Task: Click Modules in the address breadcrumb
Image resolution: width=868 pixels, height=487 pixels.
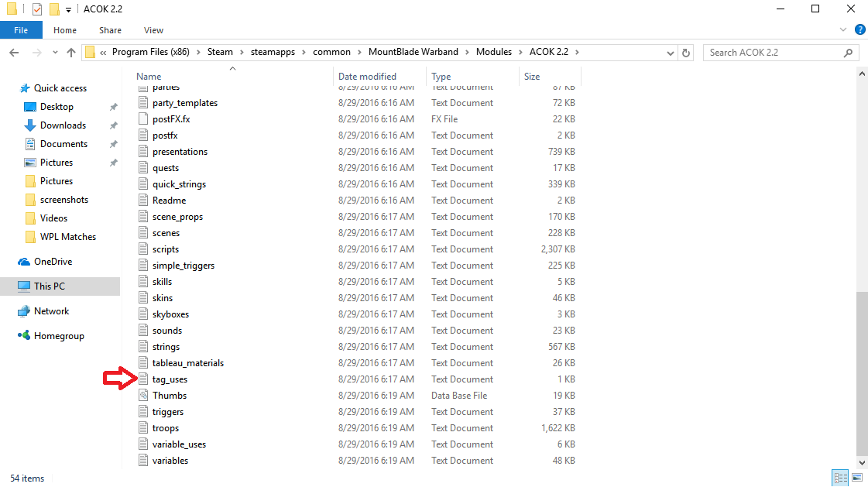Action: tap(494, 52)
